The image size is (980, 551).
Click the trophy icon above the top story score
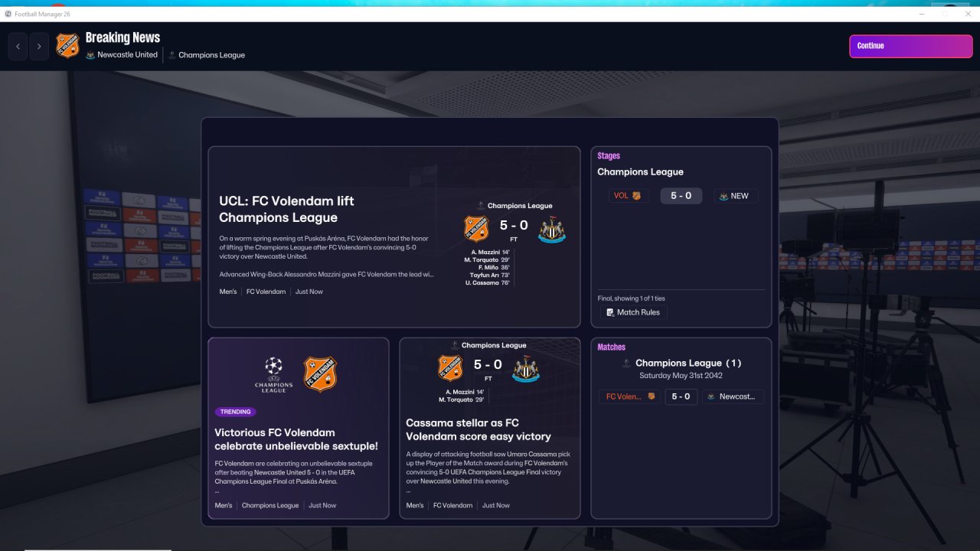(480, 205)
